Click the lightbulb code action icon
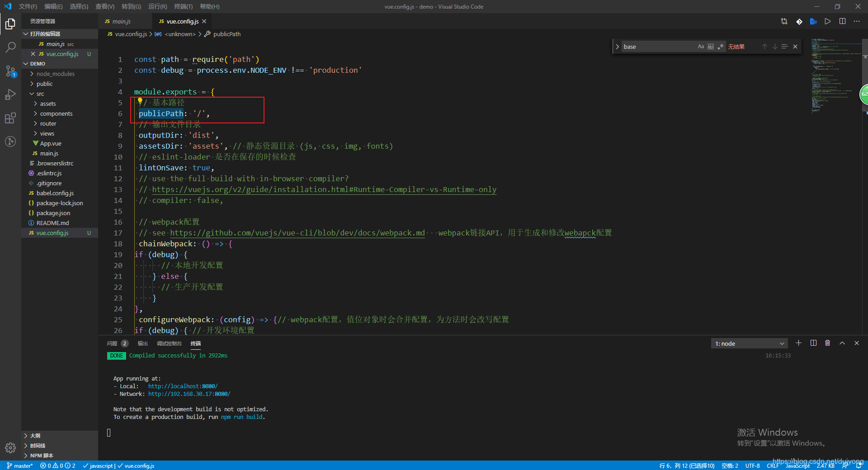 [140, 101]
